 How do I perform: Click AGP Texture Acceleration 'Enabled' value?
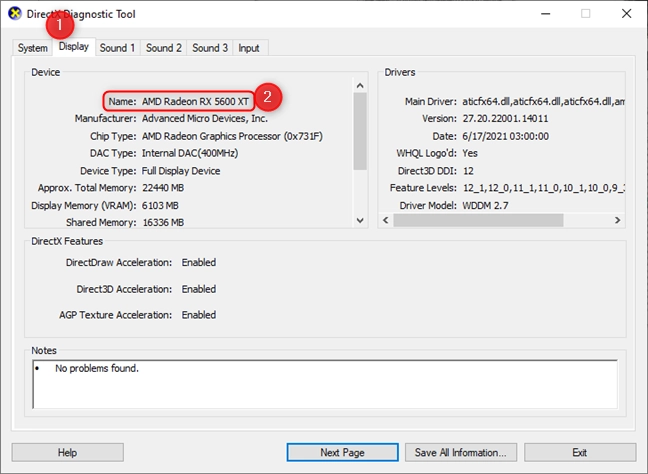(199, 315)
